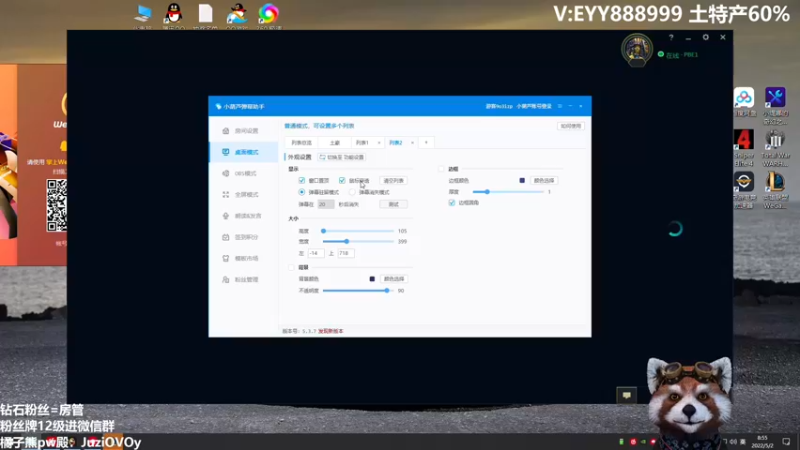Select the 弹幕消失模式 radio button
The height and width of the screenshot is (450, 800).
point(352,192)
